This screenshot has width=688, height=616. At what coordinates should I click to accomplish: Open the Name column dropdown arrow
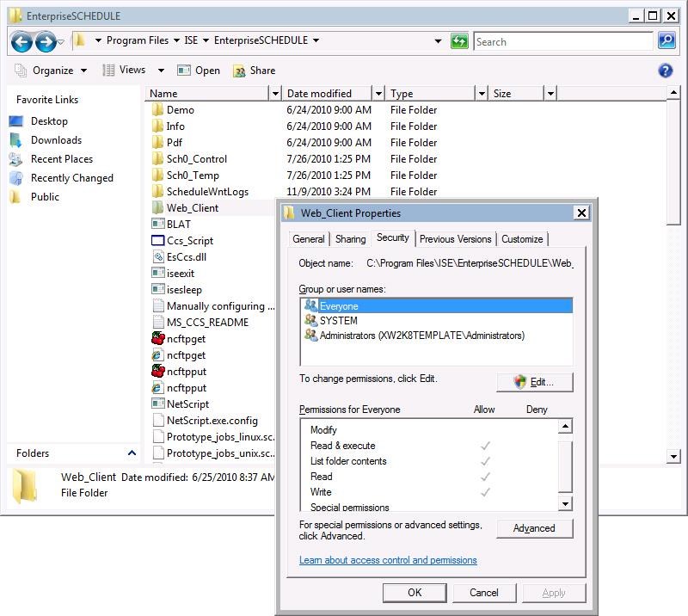tap(275, 94)
